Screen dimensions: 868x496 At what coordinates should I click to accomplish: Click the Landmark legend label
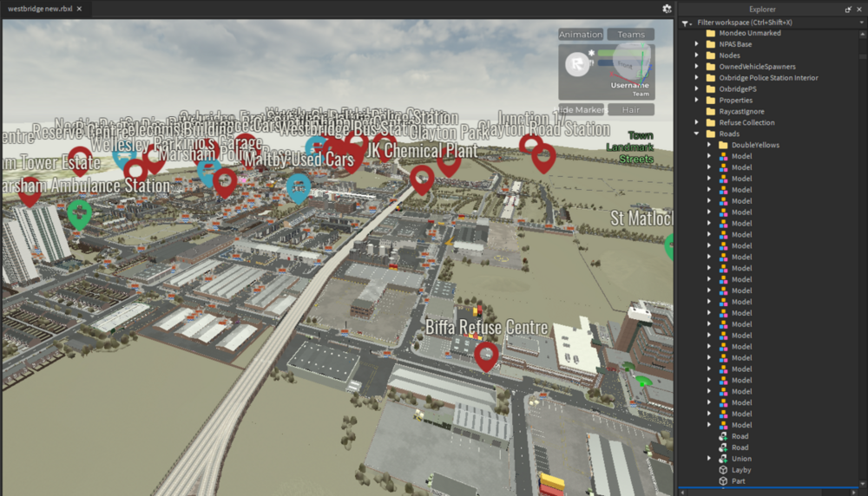(x=630, y=147)
